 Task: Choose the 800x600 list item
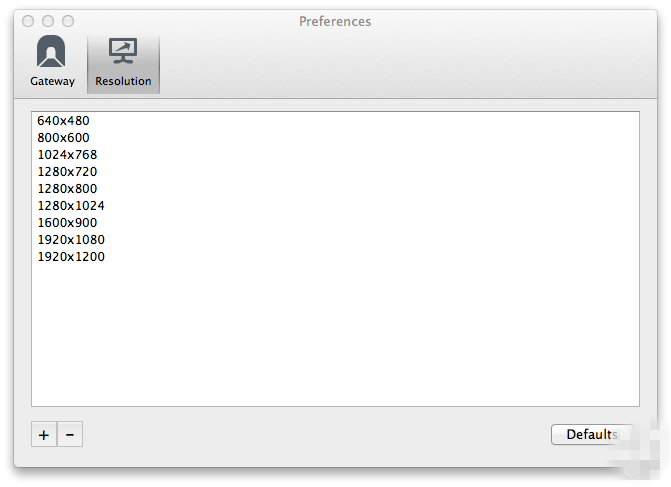[x=63, y=138]
